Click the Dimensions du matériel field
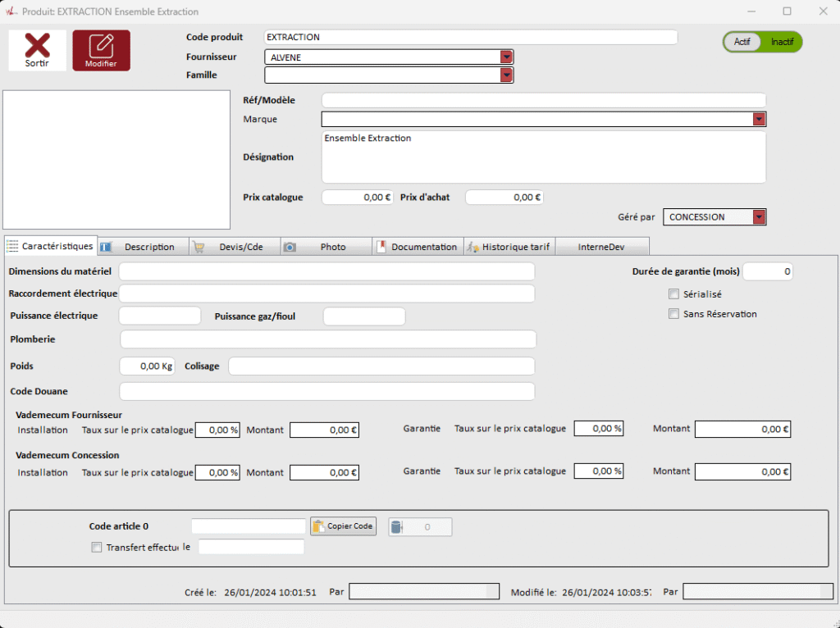The height and width of the screenshot is (628, 840). (x=326, y=271)
